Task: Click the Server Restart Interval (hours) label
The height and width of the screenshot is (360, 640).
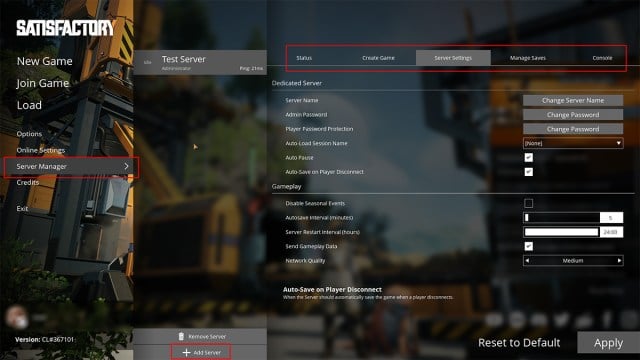Action: tap(322, 232)
